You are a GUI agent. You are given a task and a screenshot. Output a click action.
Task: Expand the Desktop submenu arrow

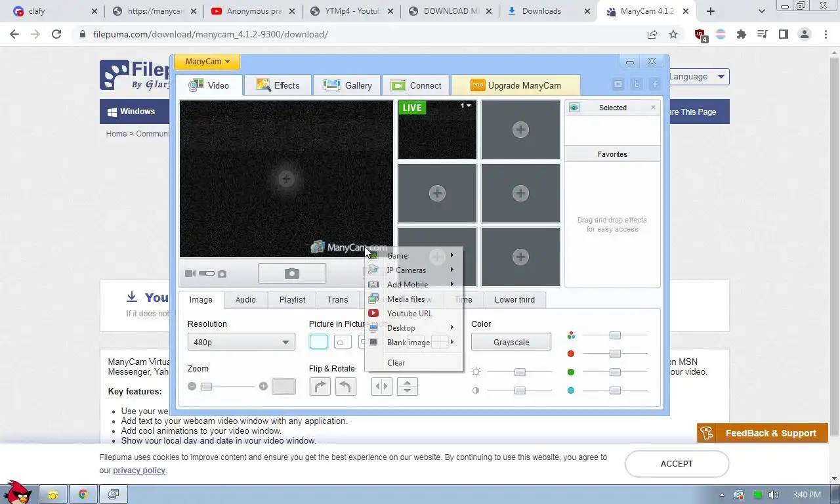click(452, 327)
